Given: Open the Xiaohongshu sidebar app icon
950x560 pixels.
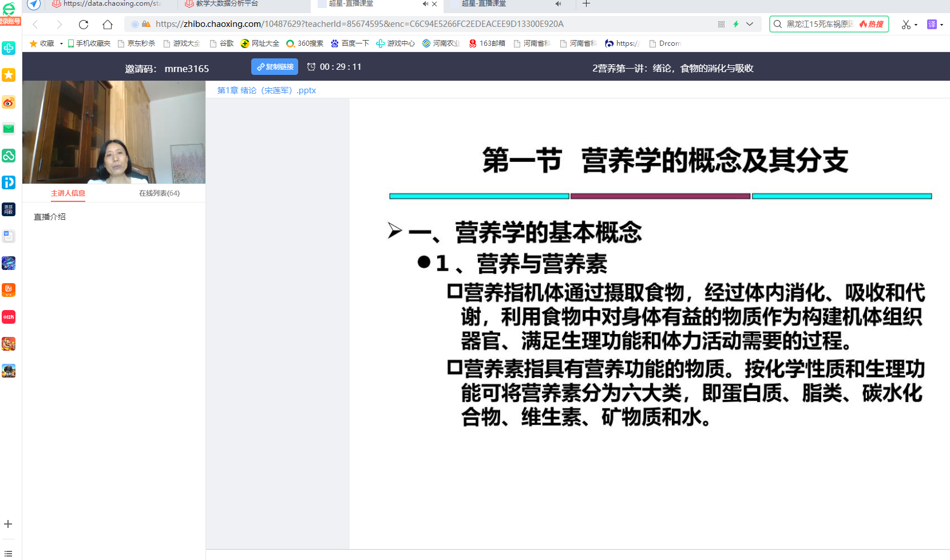Looking at the screenshot, I should pyautogui.click(x=9, y=317).
